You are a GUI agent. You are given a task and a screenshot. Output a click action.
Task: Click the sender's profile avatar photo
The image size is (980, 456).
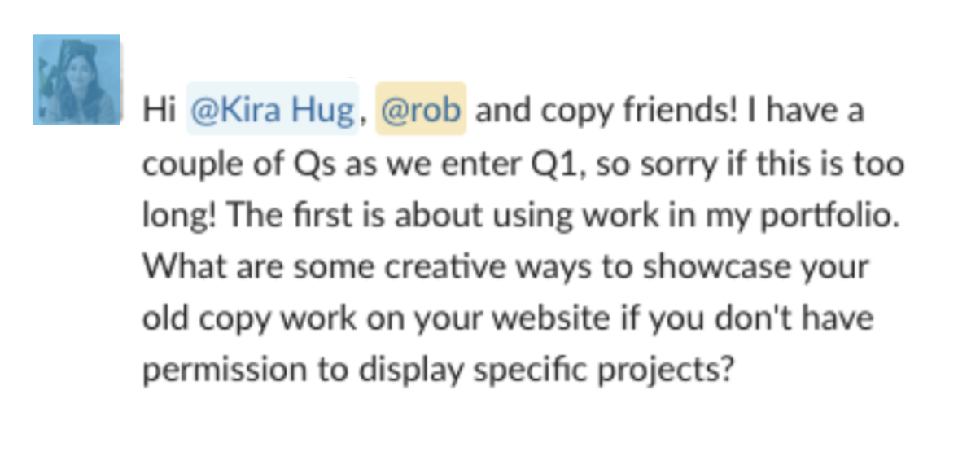click(77, 80)
